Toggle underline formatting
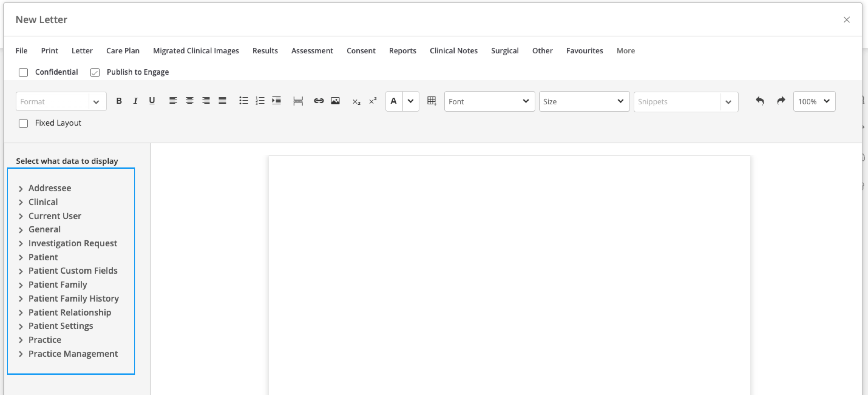Screen dimensions: 868x395 [x=152, y=101]
